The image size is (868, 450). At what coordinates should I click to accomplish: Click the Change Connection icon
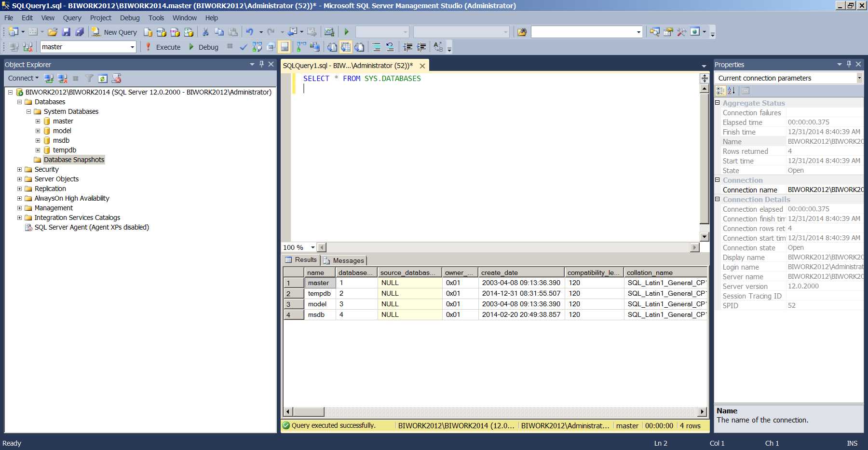point(27,47)
